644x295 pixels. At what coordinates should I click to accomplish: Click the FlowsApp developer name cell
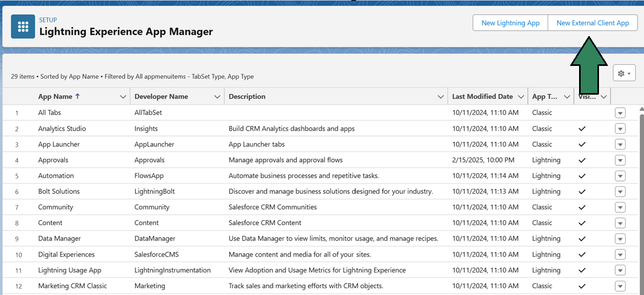[149, 175]
